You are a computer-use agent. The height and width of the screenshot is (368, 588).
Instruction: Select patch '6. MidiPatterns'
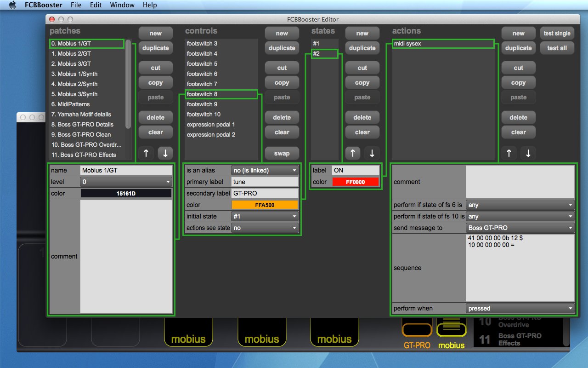(x=87, y=104)
